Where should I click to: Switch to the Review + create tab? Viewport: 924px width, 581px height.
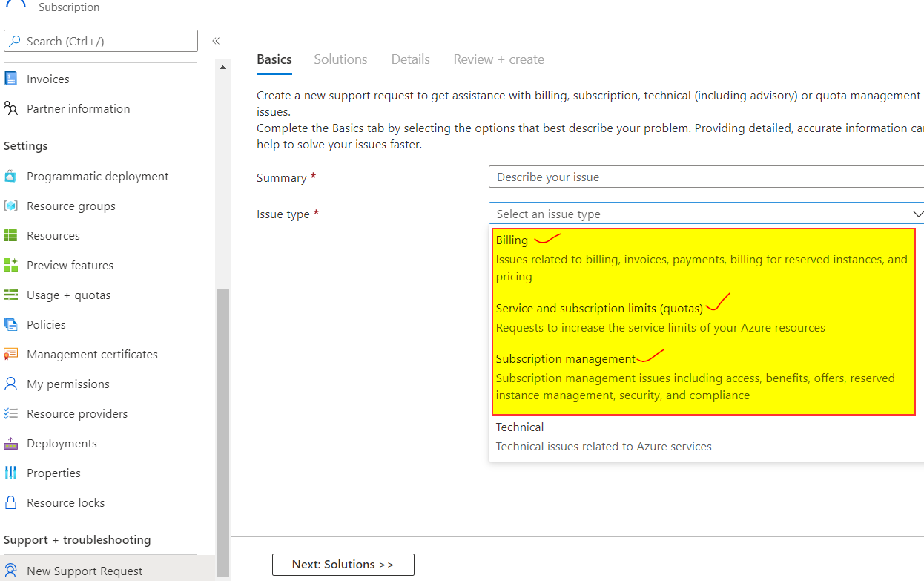click(498, 59)
